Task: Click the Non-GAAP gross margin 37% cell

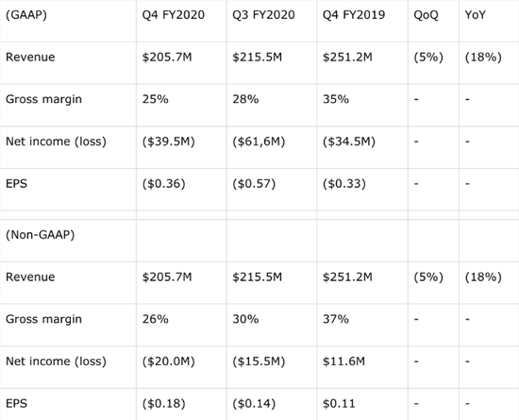Action: pyautogui.click(x=336, y=319)
